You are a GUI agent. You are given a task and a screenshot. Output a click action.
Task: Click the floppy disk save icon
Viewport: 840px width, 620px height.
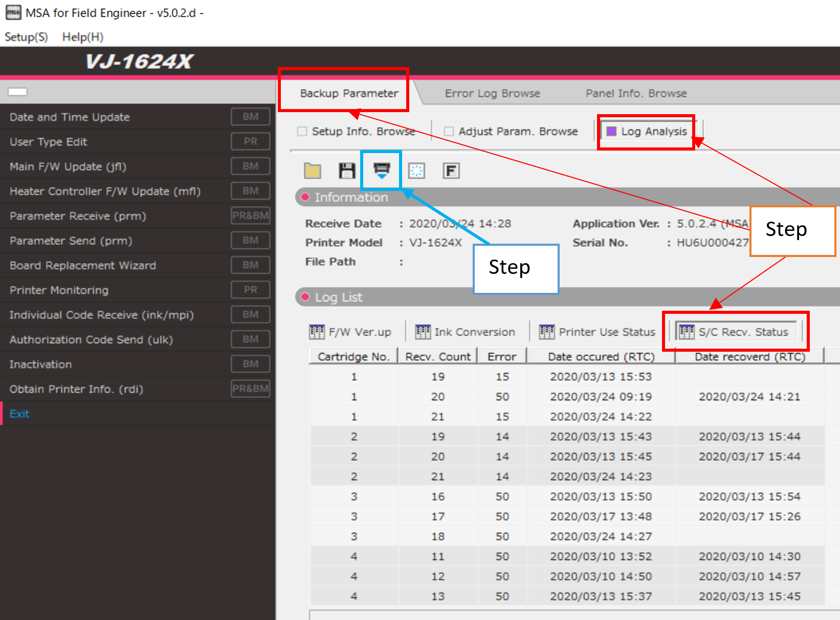pos(347,170)
